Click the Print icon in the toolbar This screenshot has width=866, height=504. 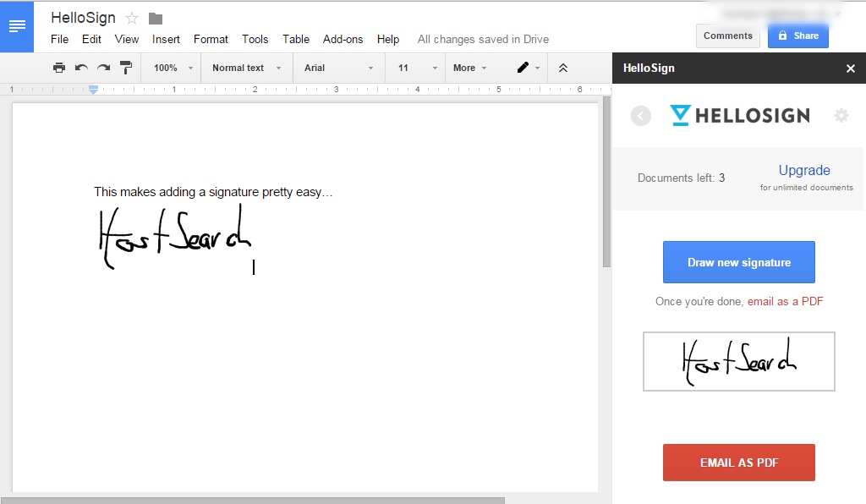[58, 68]
